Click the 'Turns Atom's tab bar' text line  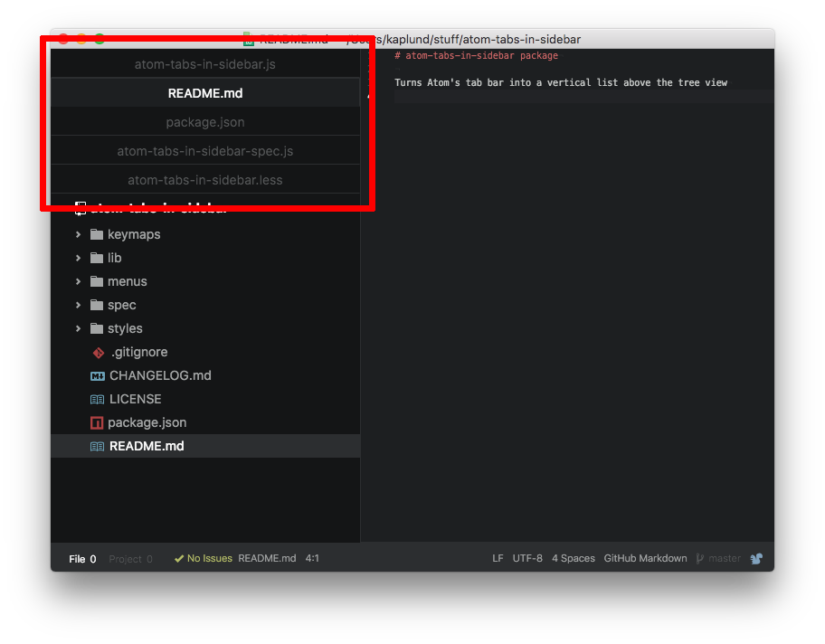click(x=561, y=82)
